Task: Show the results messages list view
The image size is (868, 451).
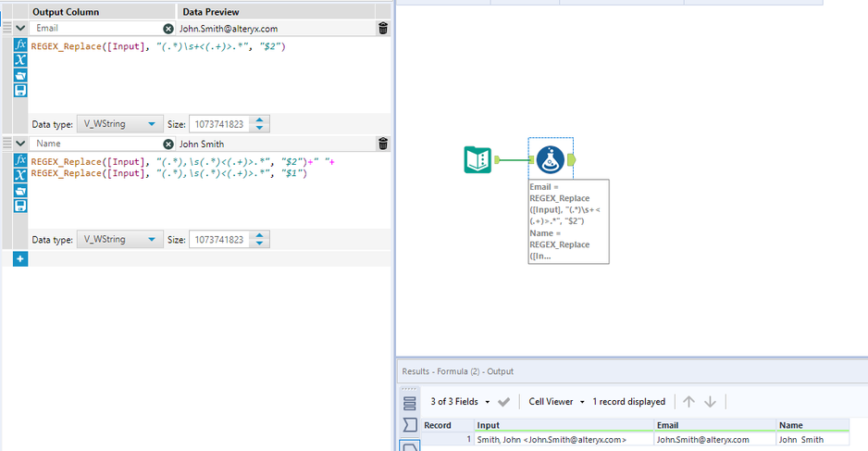Action: [410, 404]
